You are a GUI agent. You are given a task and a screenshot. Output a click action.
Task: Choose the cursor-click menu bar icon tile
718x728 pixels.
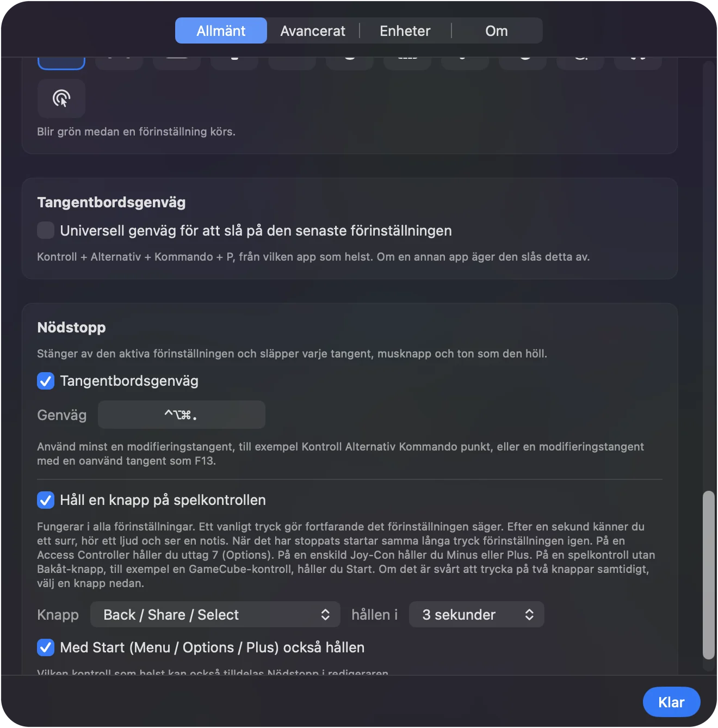click(x=61, y=98)
